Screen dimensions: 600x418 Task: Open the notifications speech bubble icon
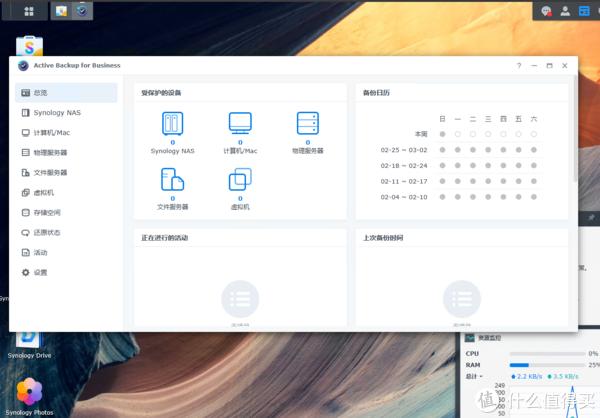click(x=546, y=11)
